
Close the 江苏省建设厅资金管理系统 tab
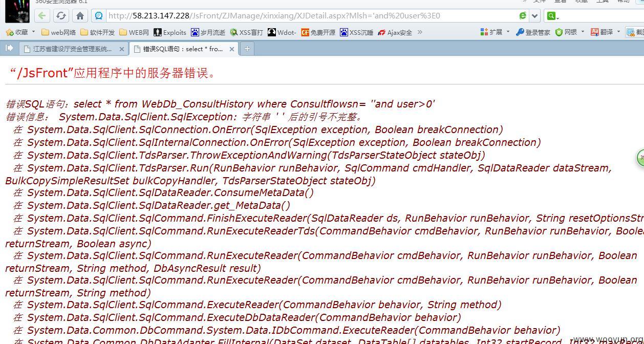tap(121, 49)
